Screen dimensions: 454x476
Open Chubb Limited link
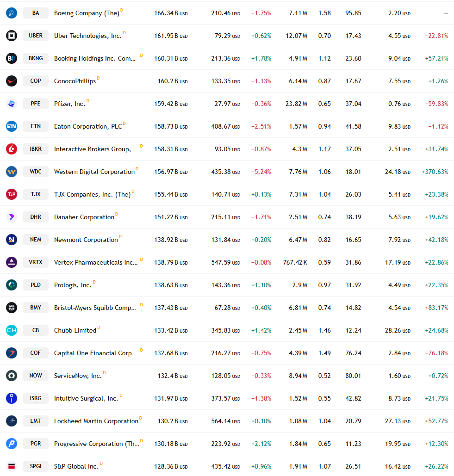click(75, 330)
